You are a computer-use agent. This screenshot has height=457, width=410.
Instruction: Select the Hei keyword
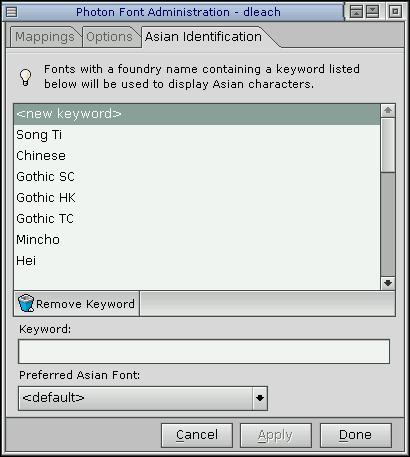tap(197, 261)
